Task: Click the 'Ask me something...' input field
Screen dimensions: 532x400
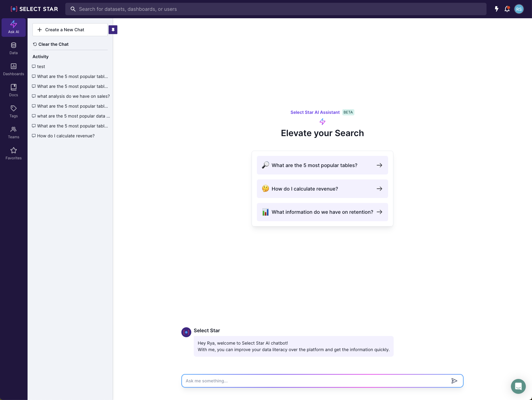Action: (316, 381)
